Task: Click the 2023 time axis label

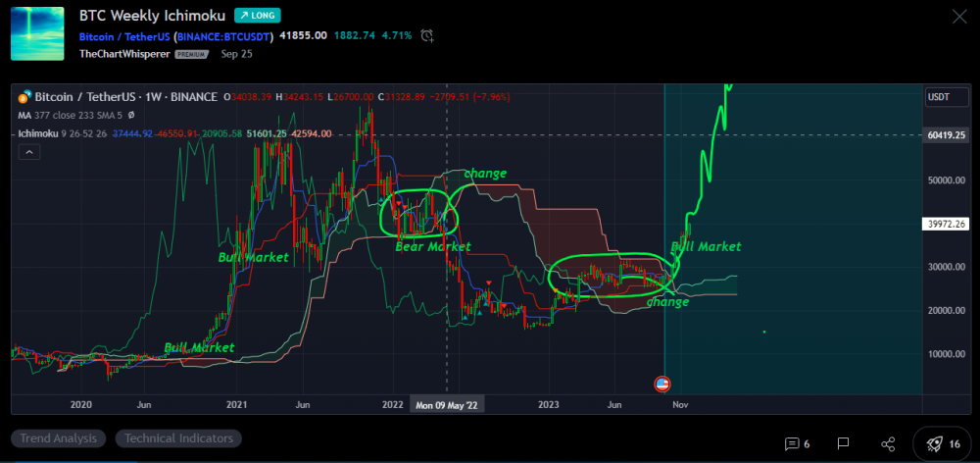Action: [549, 405]
